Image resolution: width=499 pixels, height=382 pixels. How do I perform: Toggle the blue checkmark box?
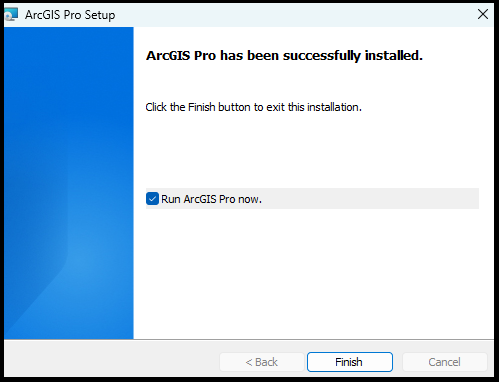(152, 199)
